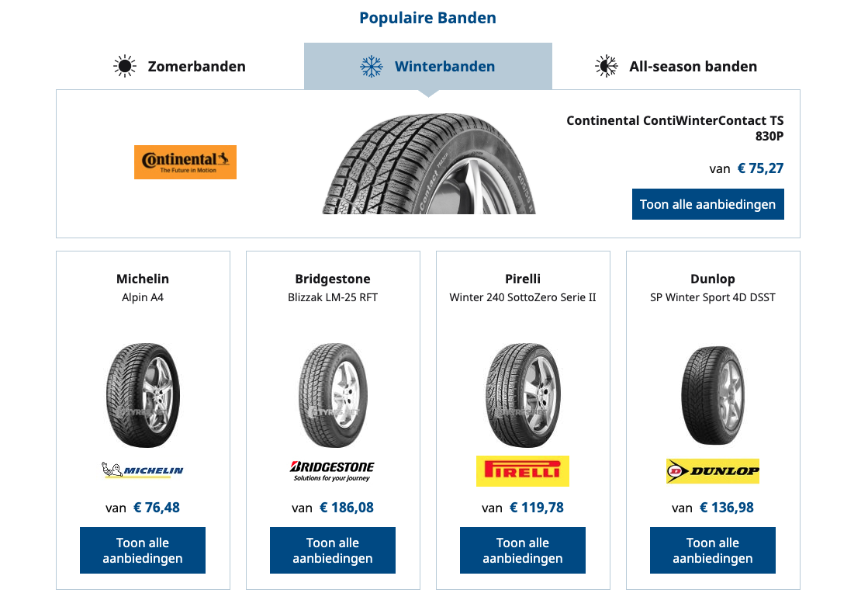Show all offers for Pirelli Winter 240
Screen dimensions: 868x607
pos(523,550)
